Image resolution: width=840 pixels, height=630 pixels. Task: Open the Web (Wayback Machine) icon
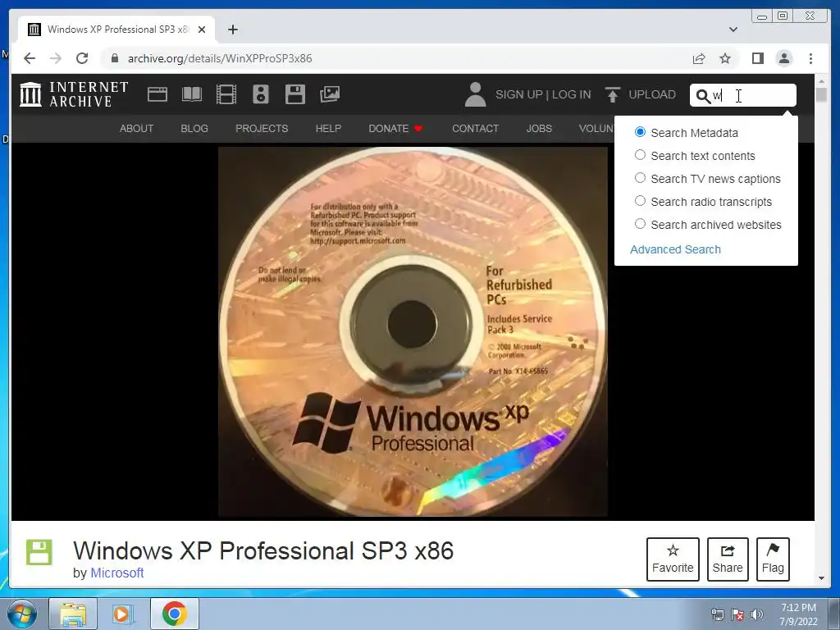tap(157, 94)
